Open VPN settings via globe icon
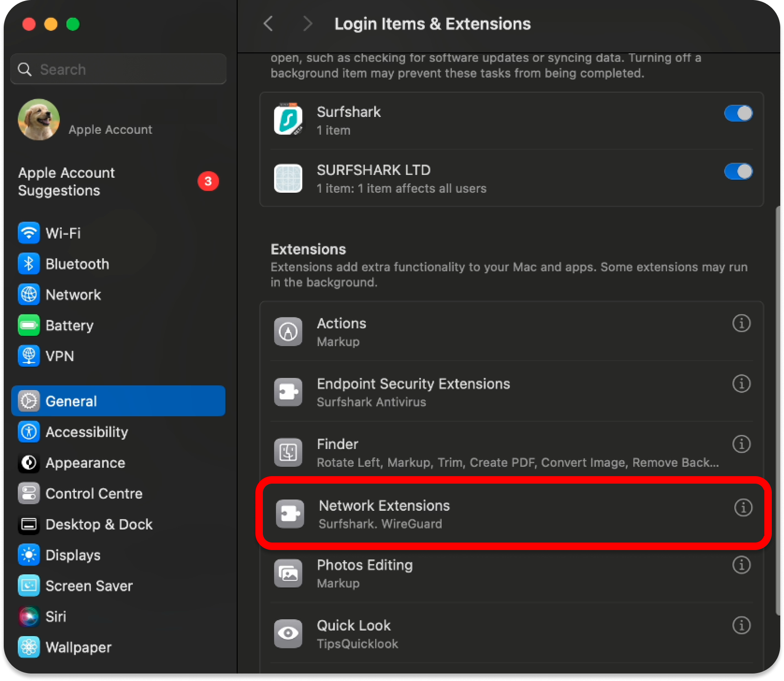The height and width of the screenshot is (681, 784). point(29,356)
